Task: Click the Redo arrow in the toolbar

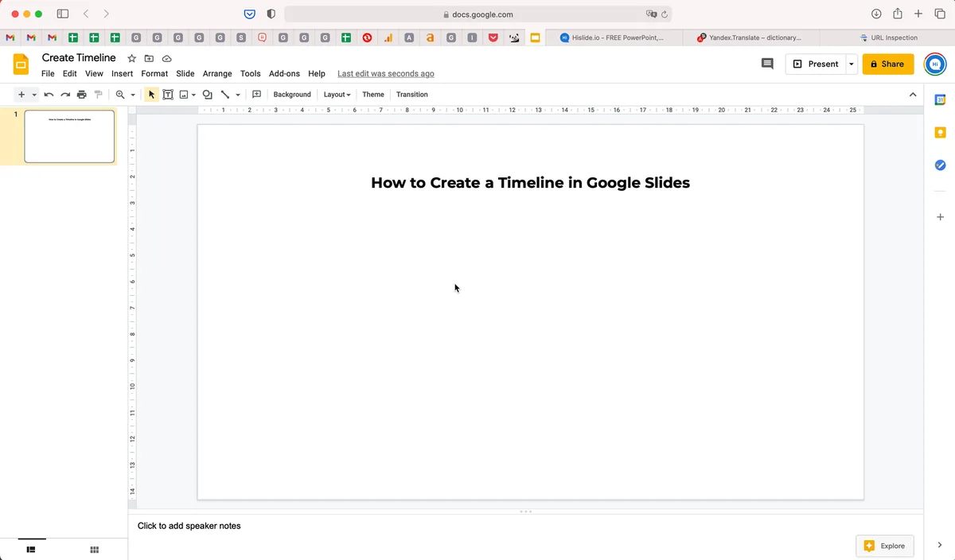Action: tap(65, 95)
